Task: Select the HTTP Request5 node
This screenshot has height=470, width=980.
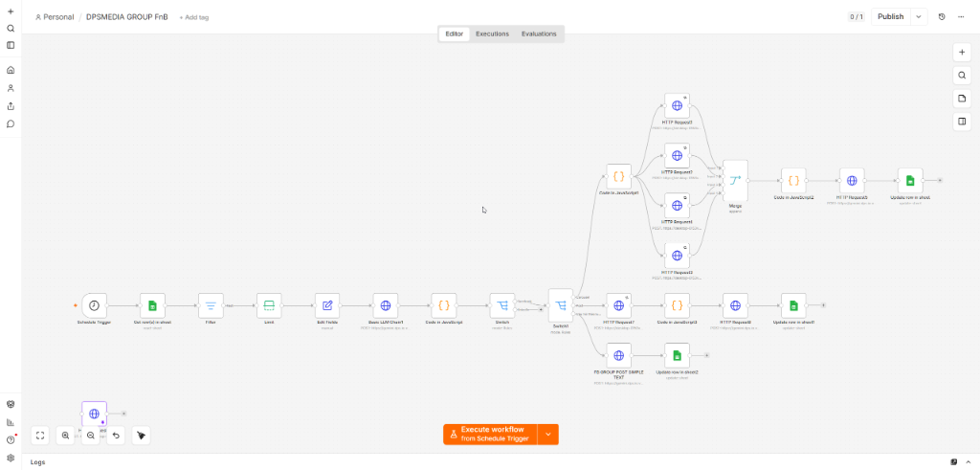Action: coord(852,181)
